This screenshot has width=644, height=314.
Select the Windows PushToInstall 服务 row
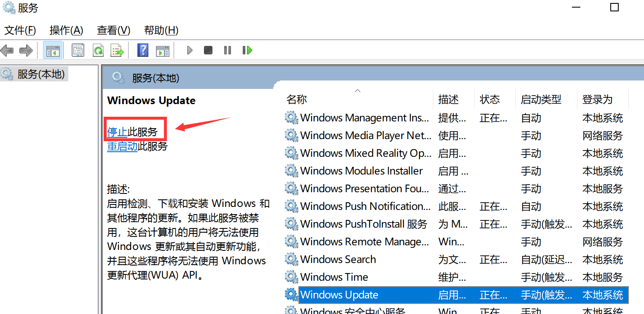coord(456,224)
